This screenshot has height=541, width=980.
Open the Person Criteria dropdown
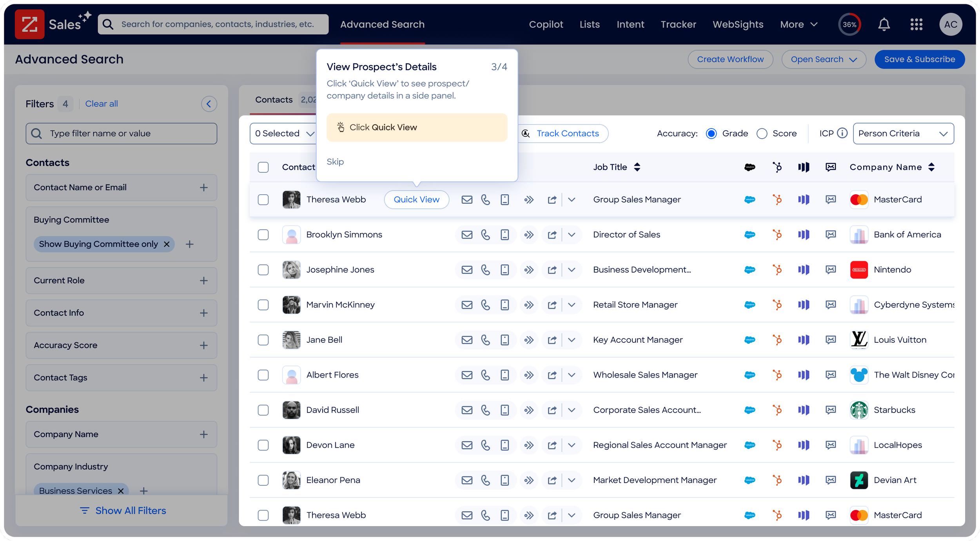[x=903, y=134]
